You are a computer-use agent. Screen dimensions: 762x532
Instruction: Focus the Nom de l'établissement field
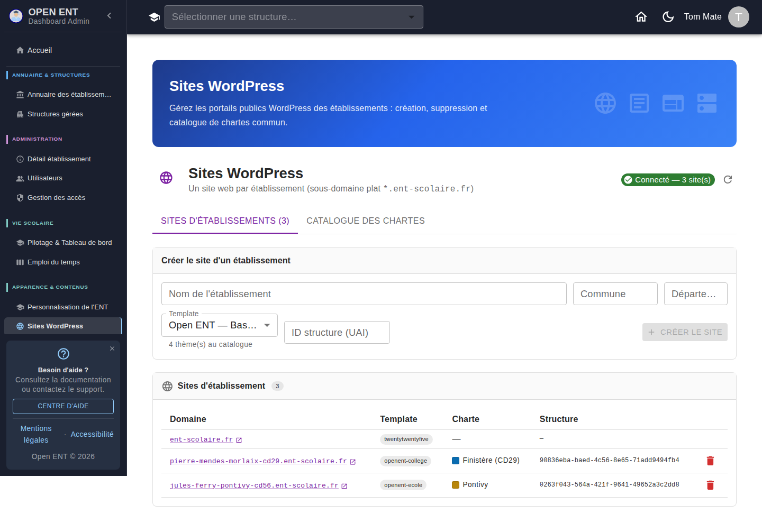(364, 294)
